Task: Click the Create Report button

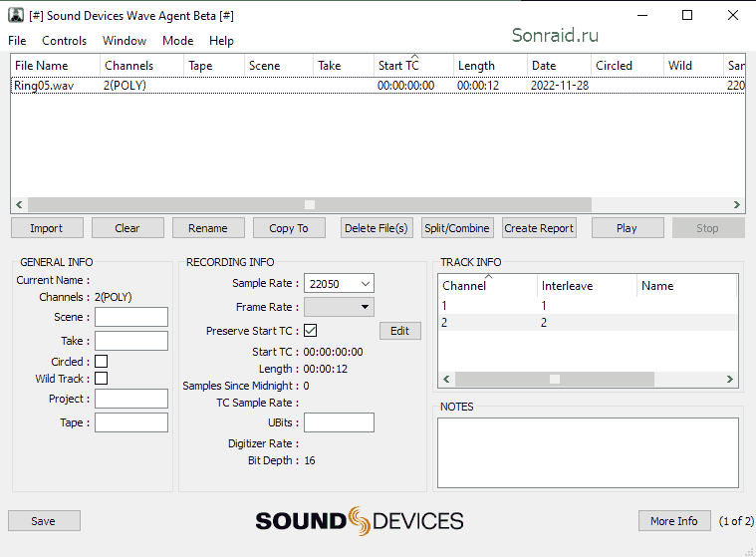Action: [x=539, y=228]
